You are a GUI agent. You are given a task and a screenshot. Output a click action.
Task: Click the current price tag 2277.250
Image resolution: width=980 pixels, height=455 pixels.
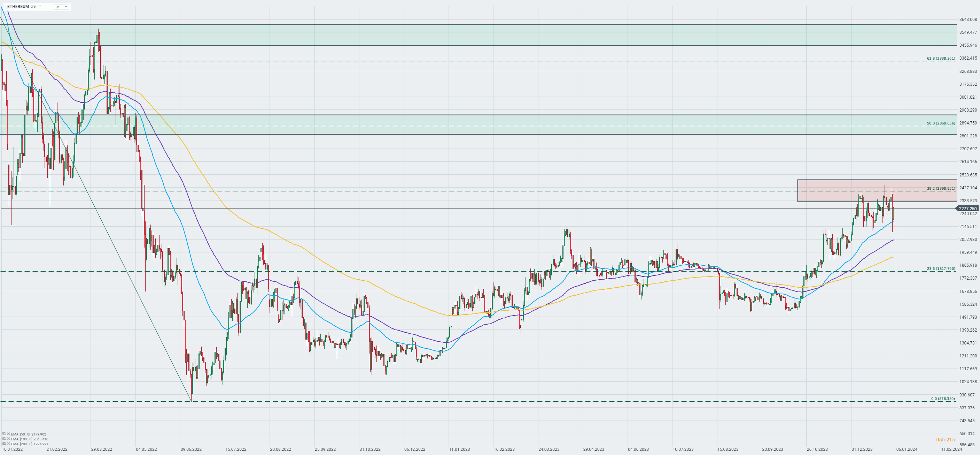click(x=967, y=208)
